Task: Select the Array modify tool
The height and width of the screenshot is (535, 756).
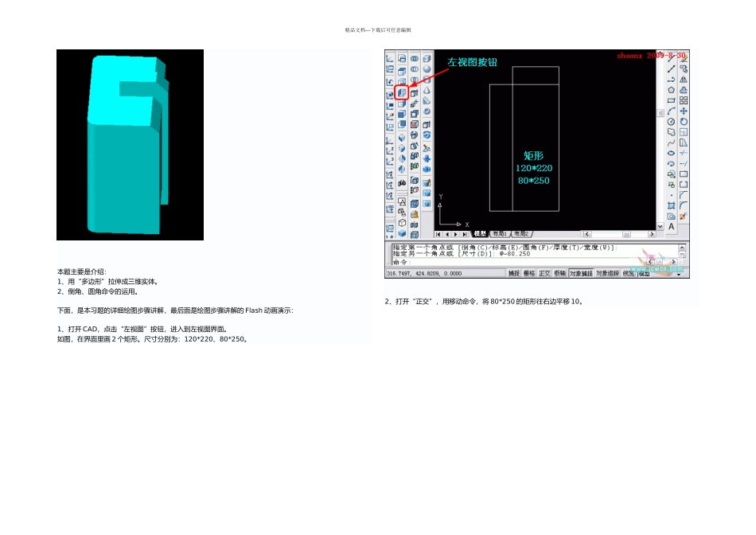Action: coord(684,101)
